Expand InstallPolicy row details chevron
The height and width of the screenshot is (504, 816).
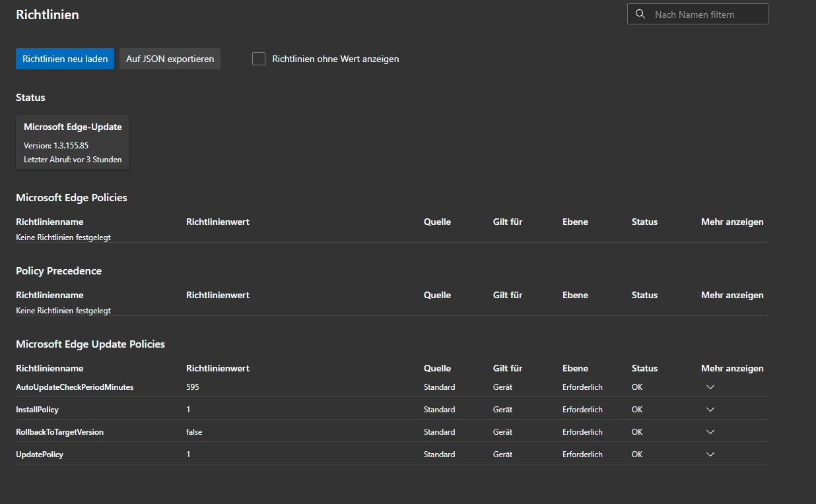click(x=710, y=410)
